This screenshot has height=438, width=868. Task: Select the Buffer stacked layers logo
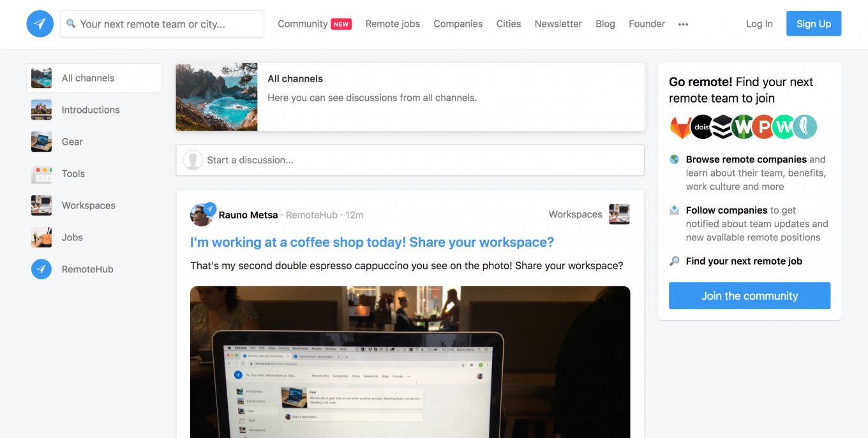click(722, 127)
